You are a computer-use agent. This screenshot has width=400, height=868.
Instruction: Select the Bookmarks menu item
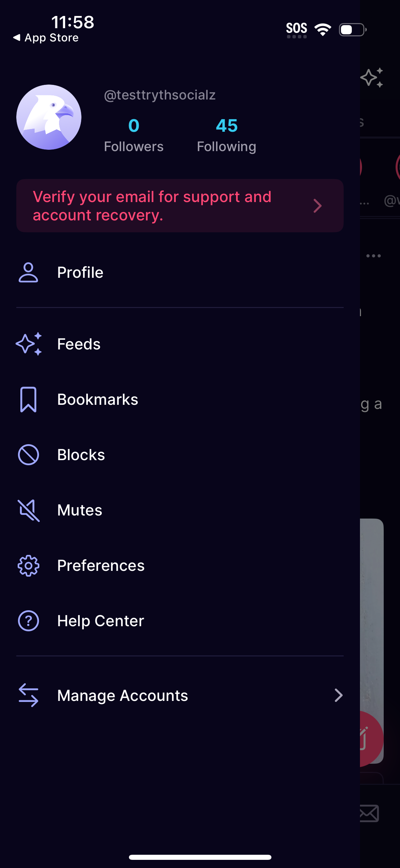click(98, 399)
